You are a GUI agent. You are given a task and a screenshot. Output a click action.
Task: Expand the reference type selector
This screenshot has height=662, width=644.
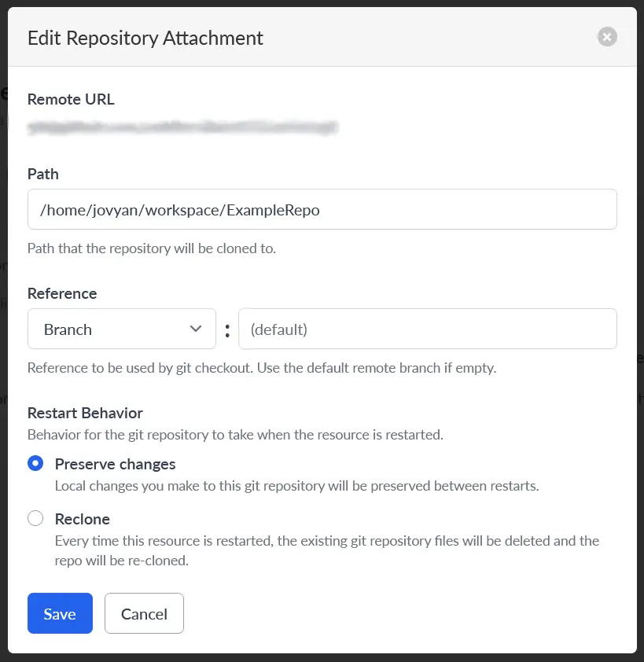121,329
